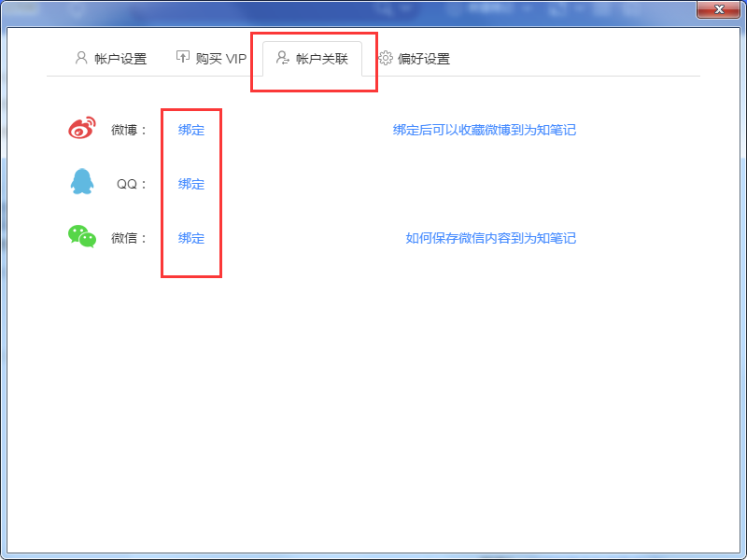This screenshot has height=560, width=747.
Task: Click the link icon on 帐户关联 tab
Action: point(281,57)
